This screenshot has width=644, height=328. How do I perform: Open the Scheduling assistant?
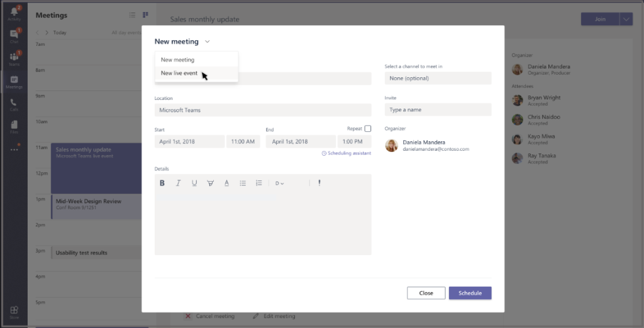(x=346, y=153)
